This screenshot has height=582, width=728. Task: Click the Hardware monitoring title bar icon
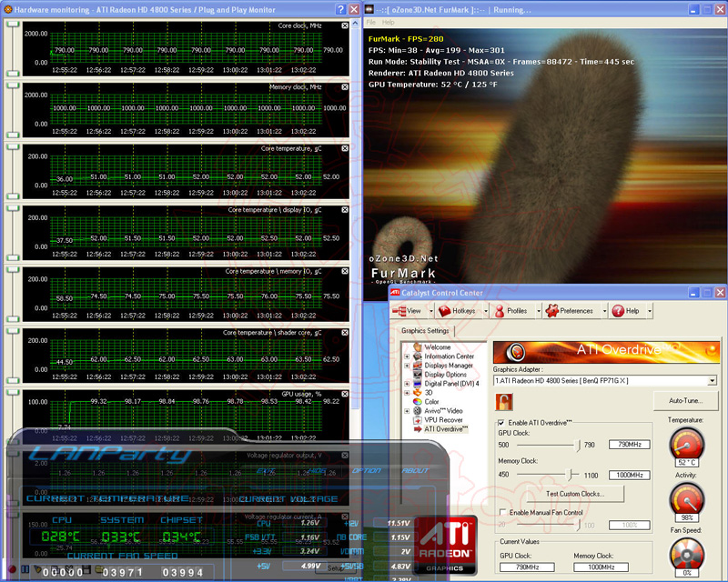(x=8, y=9)
